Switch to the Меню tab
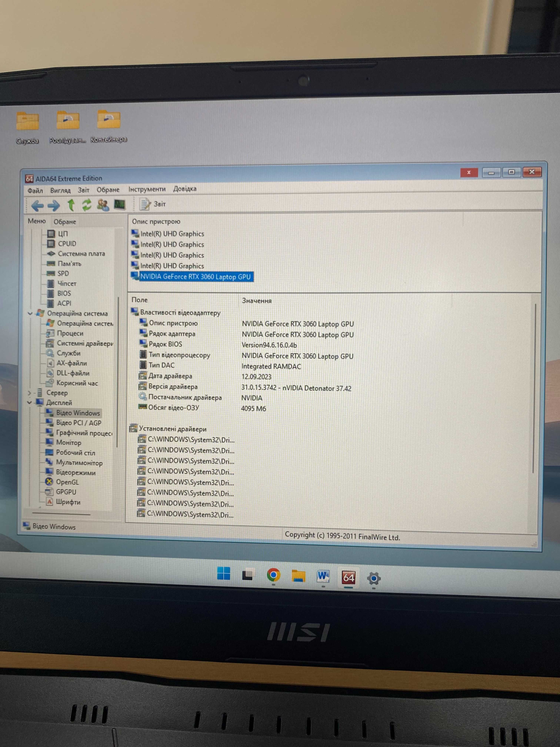The width and height of the screenshot is (560, 747). tap(37, 221)
